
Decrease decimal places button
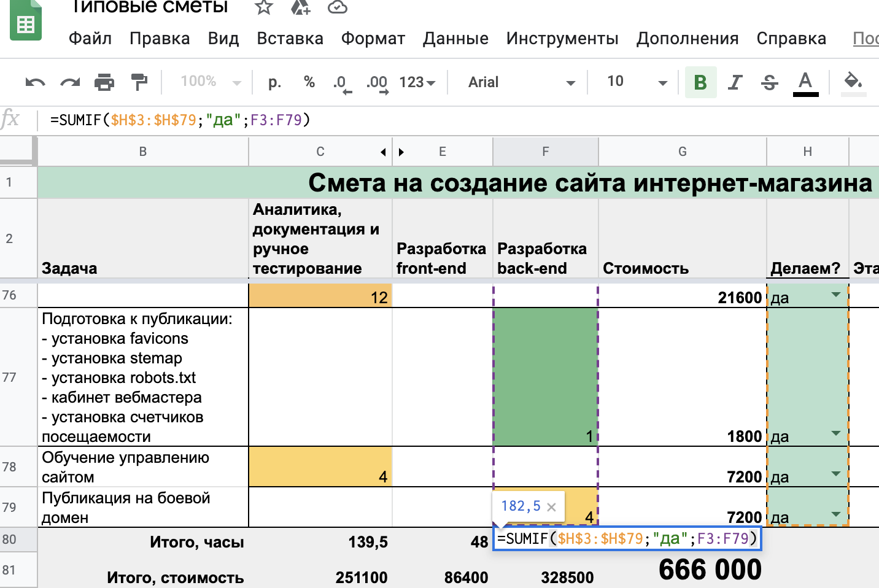pyautogui.click(x=341, y=83)
